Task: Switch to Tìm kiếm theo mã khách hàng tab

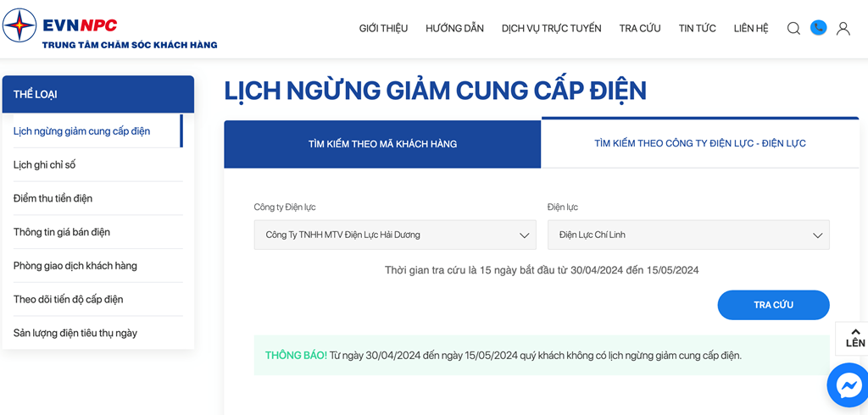Action: [382, 145]
